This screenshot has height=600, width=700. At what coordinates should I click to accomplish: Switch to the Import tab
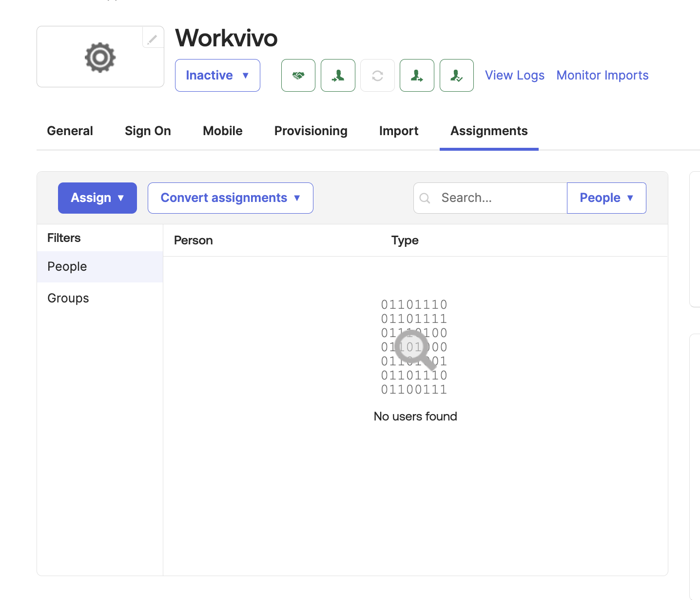(x=399, y=131)
